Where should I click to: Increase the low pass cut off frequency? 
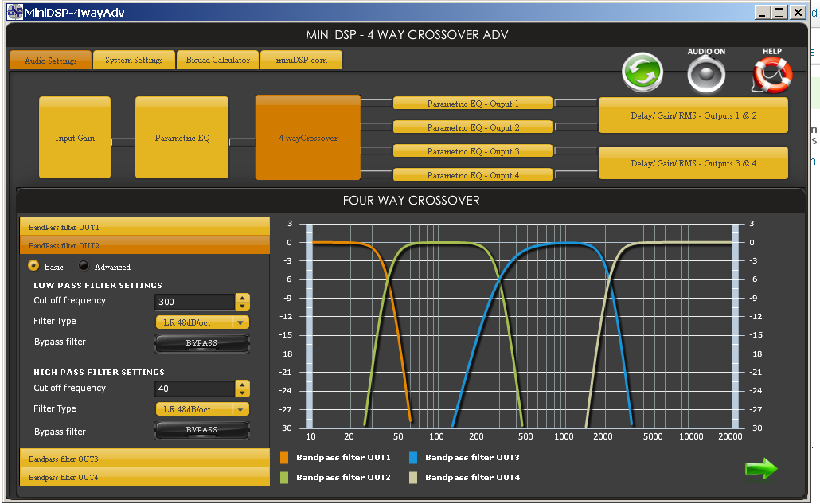tap(242, 298)
